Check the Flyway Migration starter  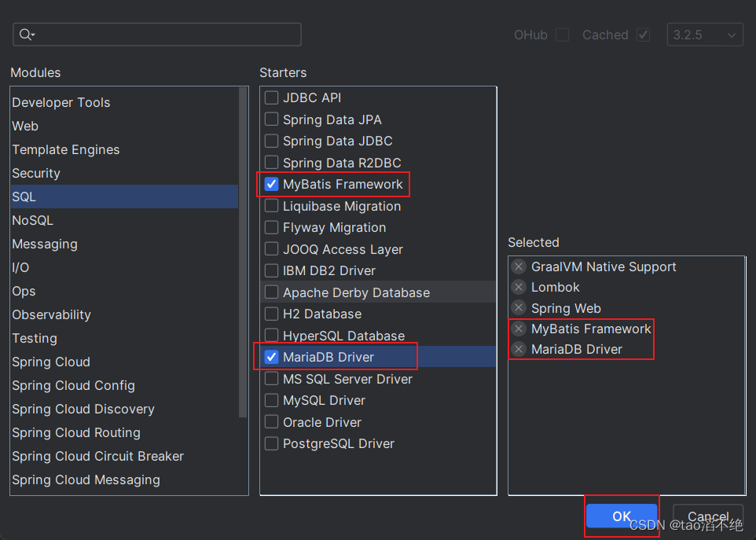tap(271, 227)
